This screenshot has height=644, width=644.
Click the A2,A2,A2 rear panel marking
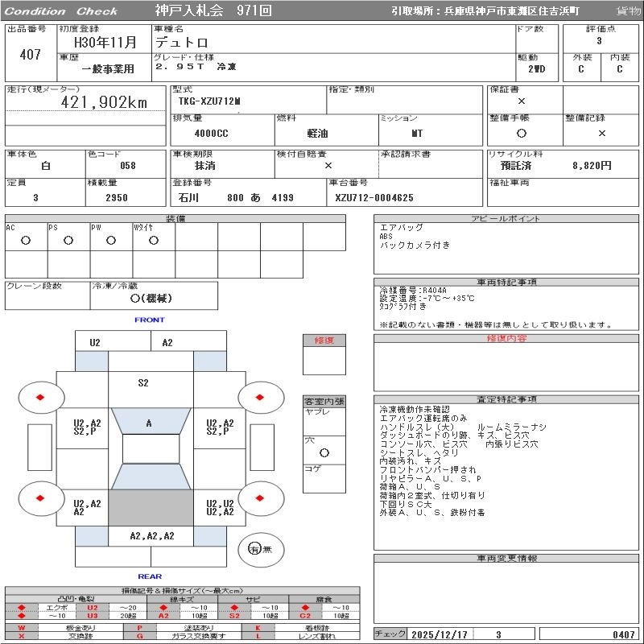(x=151, y=535)
